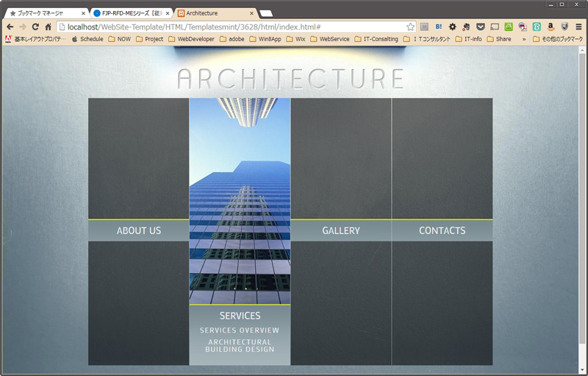Open the green cloud extension icon

(x=509, y=26)
